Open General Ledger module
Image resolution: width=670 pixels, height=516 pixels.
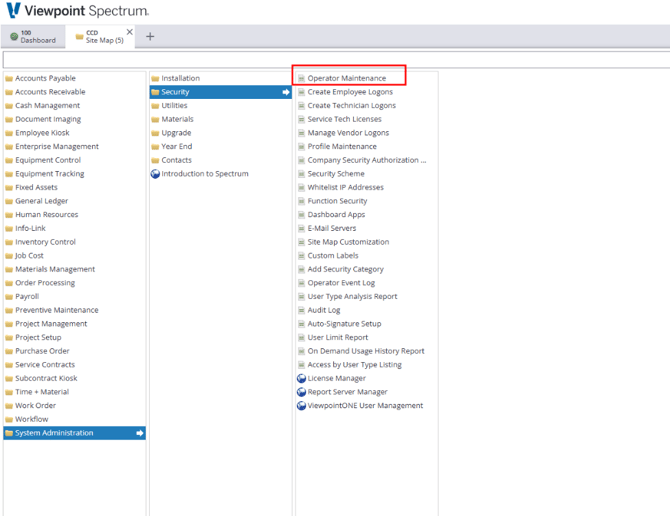41,201
